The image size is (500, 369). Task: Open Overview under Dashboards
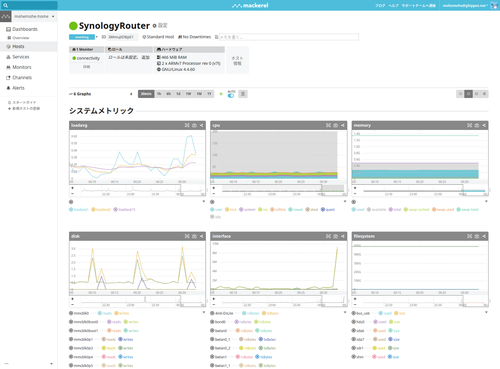pos(18,38)
